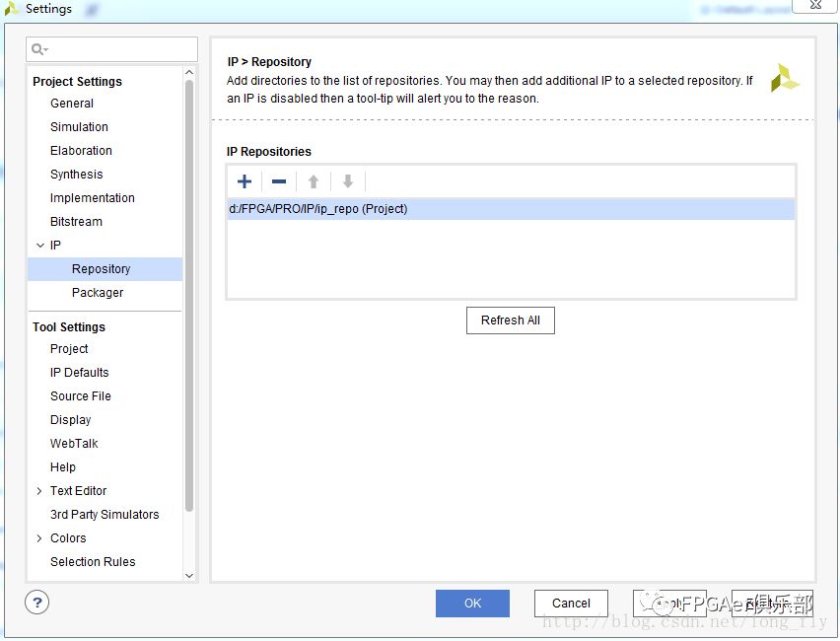Open Project tool settings
The image size is (840, 641).
(x=69, y=349)
